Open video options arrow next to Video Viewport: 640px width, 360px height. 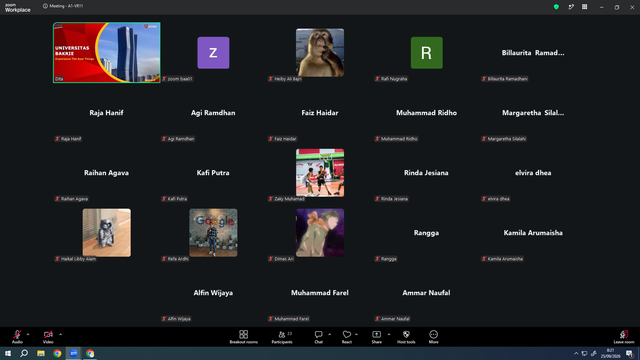click(60, 334)
